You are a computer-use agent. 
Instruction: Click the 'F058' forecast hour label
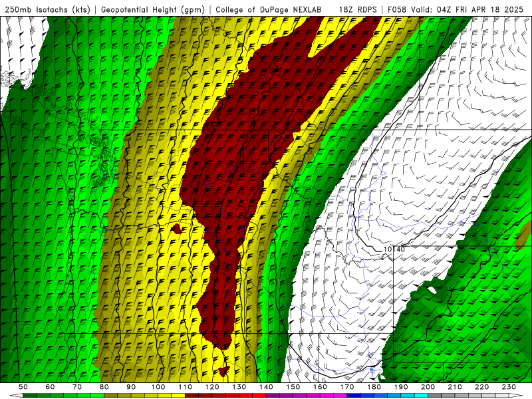point(398,9)
